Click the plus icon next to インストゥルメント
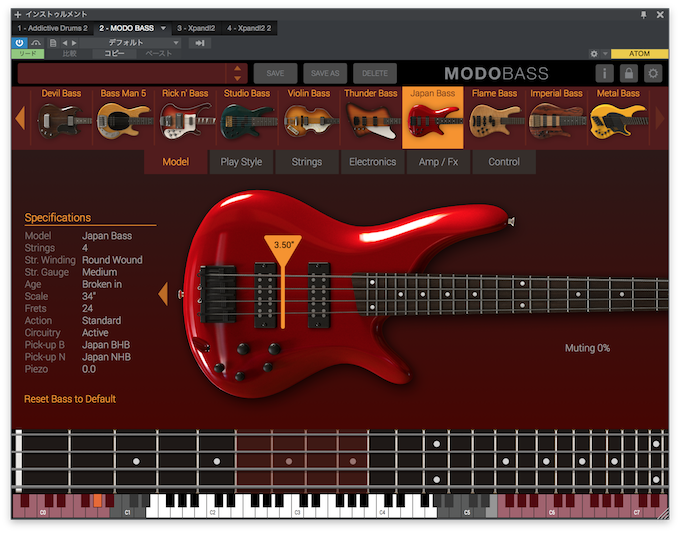 pyautogui.click(x=18, y=14)
